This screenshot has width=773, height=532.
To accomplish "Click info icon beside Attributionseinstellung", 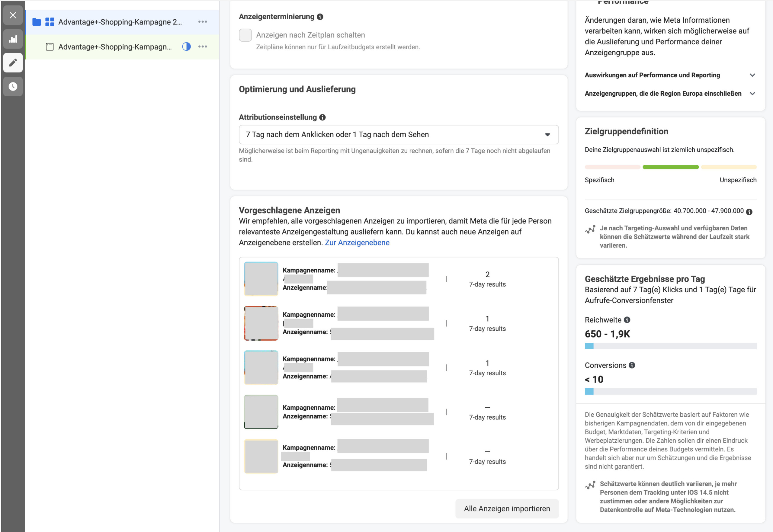I will coord(322,117).
